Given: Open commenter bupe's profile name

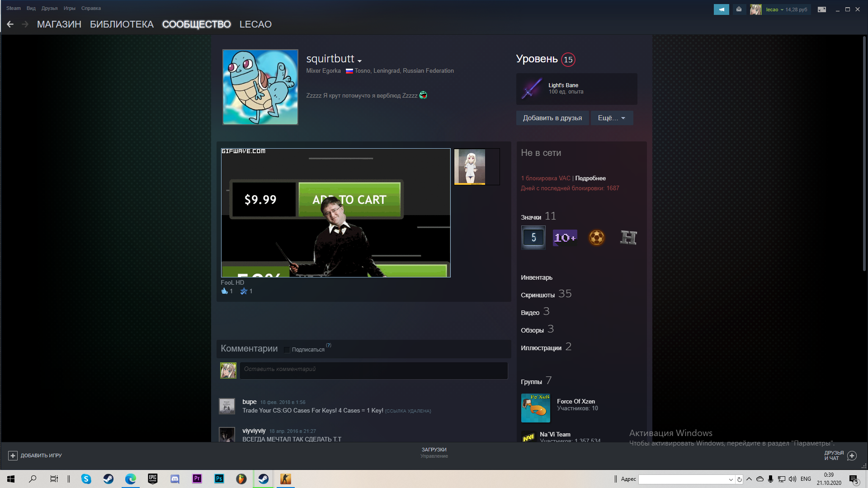Looking at the screenshot, I should tap(249, 402).
